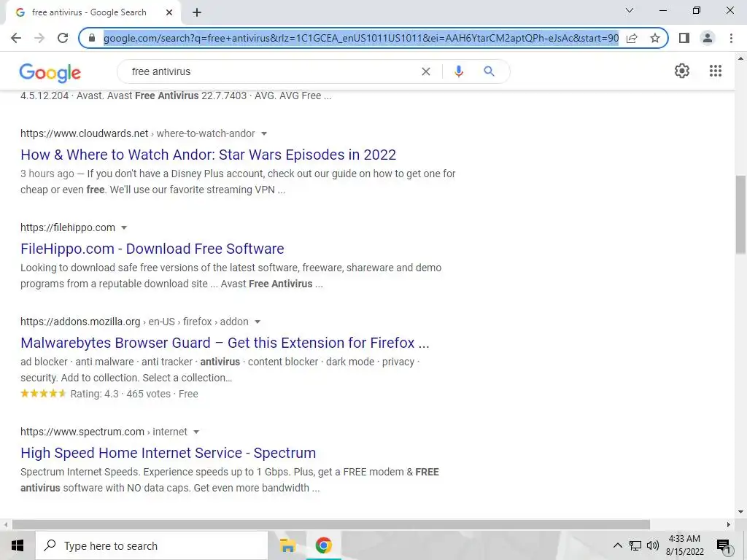Click the https://addons.mozilla.org URL text
Image resolution: width=747 pixels, height=560 pixels.
pos(80,322)
